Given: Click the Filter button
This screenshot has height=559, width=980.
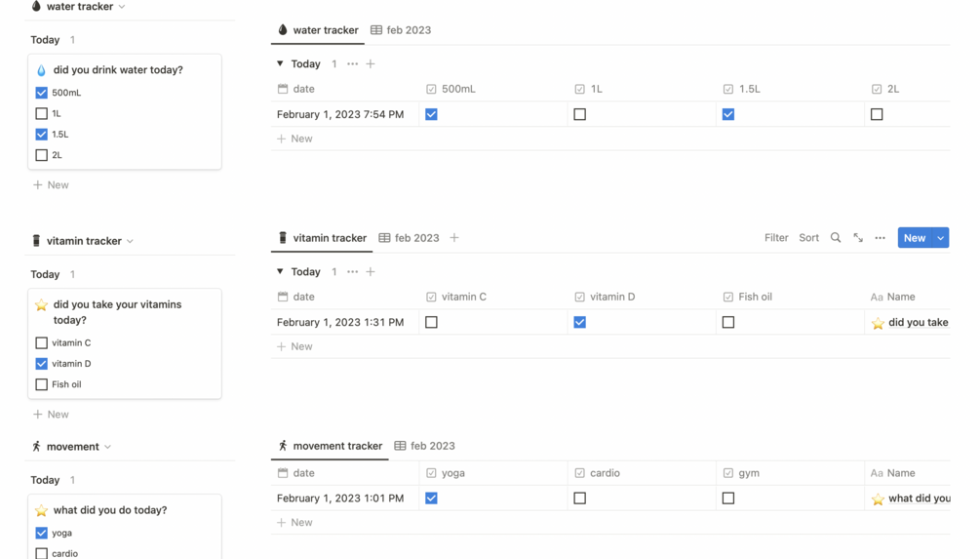Looking at the screenshot, I should click(x=776, y=238).
